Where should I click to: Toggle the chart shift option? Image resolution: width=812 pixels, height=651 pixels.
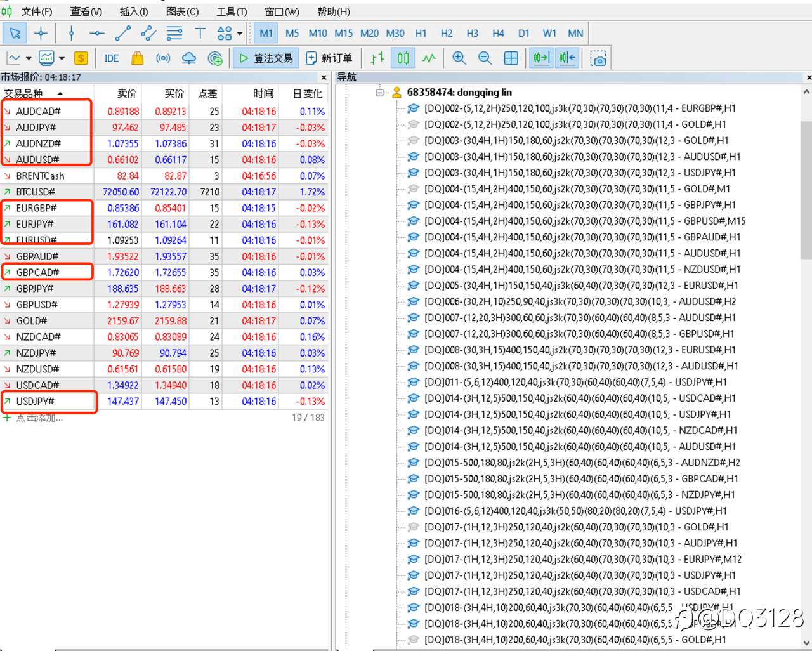click(x=567, y=58)
